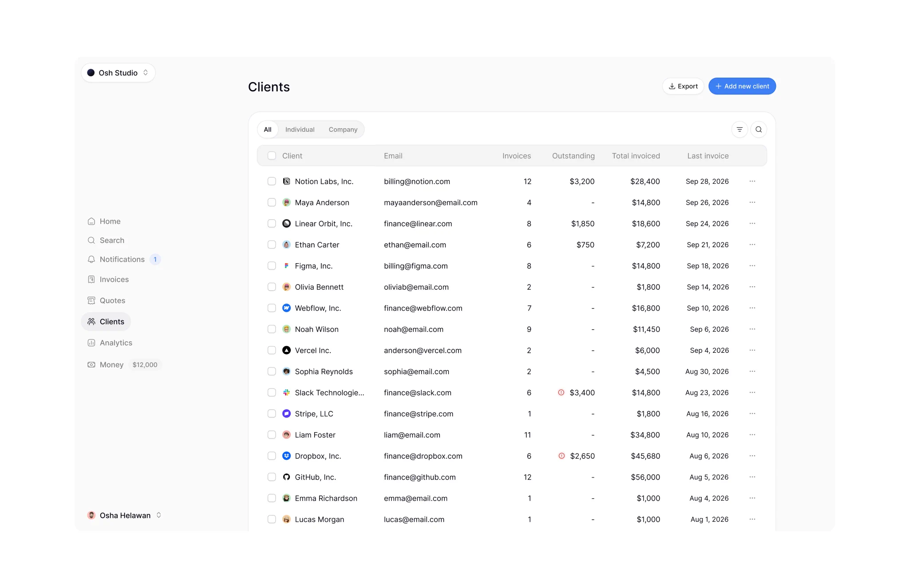Check the box for Linear Orbit, Inc.

[x=272, y=224]
